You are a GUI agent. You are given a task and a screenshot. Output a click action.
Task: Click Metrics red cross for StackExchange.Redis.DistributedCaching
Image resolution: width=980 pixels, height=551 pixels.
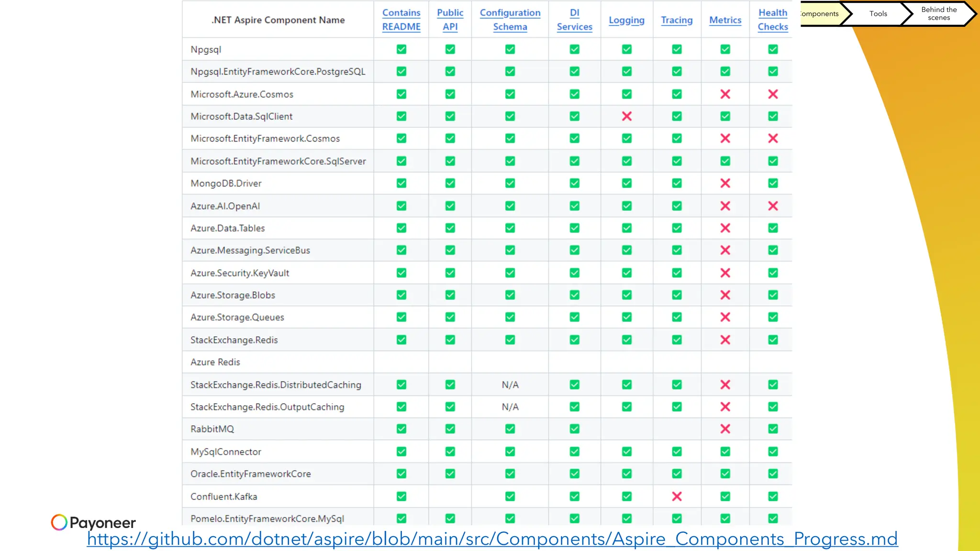(x=725, y=385)
